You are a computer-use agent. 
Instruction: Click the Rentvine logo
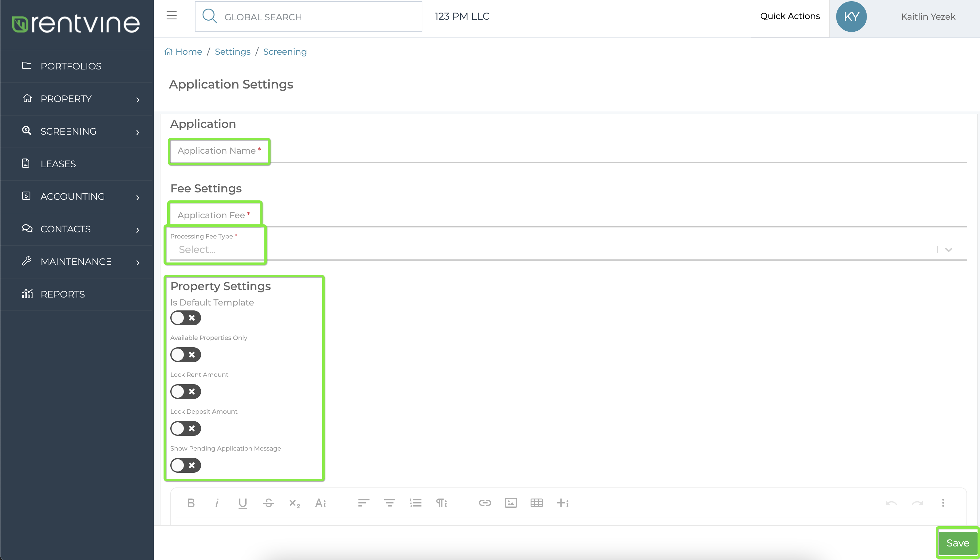tap(76, 23)
